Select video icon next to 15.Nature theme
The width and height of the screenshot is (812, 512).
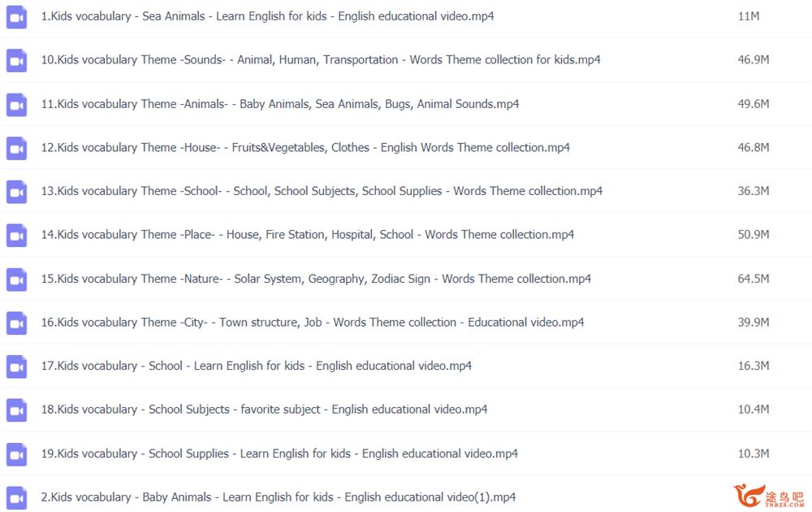tap(16, 280)
